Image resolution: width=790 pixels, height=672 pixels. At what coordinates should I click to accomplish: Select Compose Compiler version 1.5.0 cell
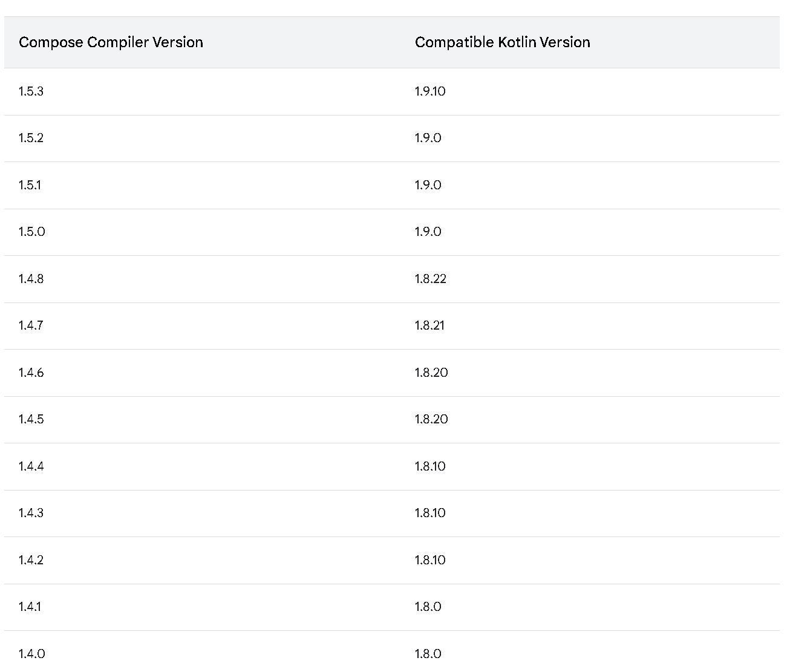point(31,232)
